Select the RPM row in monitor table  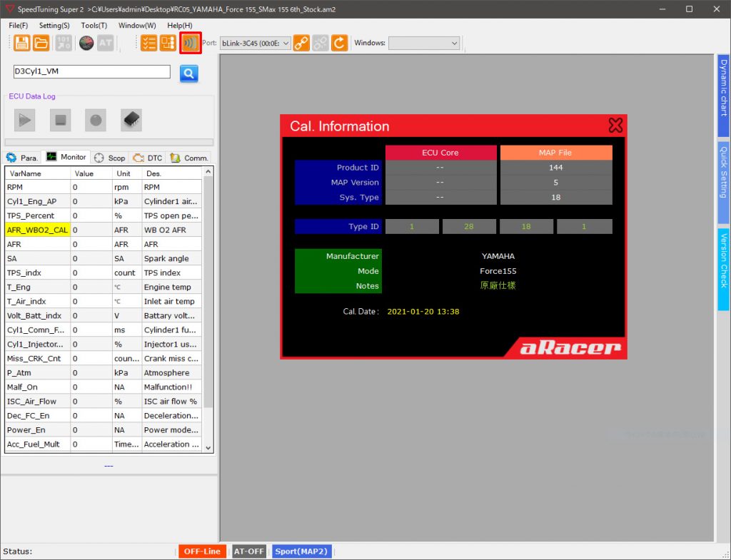(x=104, y=187)
